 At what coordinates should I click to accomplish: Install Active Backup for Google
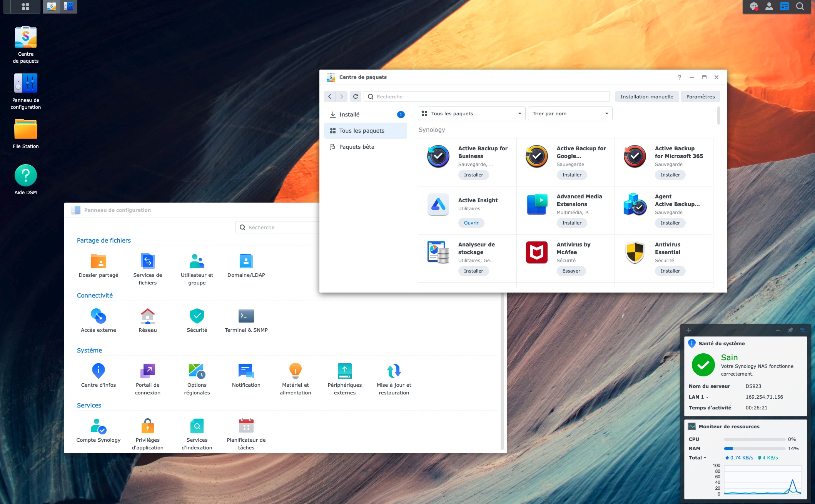click(x=572, y=175)
